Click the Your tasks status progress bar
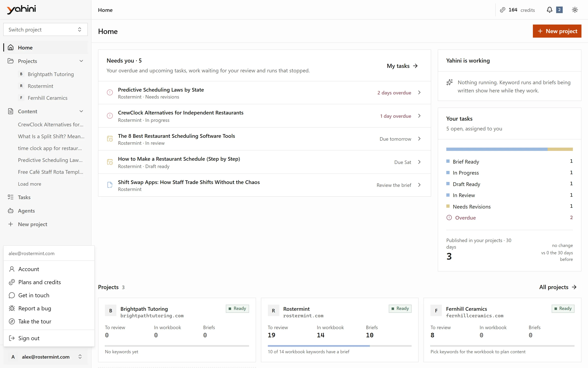Viewport: 588px width, 368px height. (x=509, y=149)
